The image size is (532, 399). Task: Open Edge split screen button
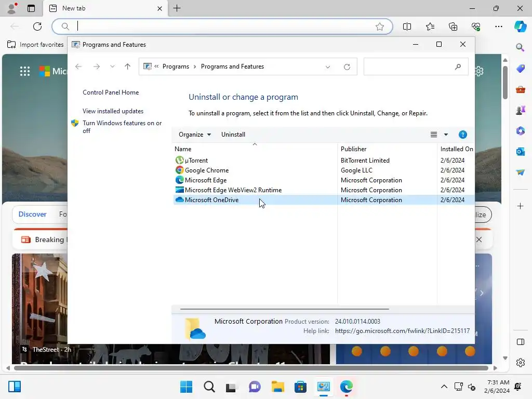pyautogui.click(x=407, y=26)
